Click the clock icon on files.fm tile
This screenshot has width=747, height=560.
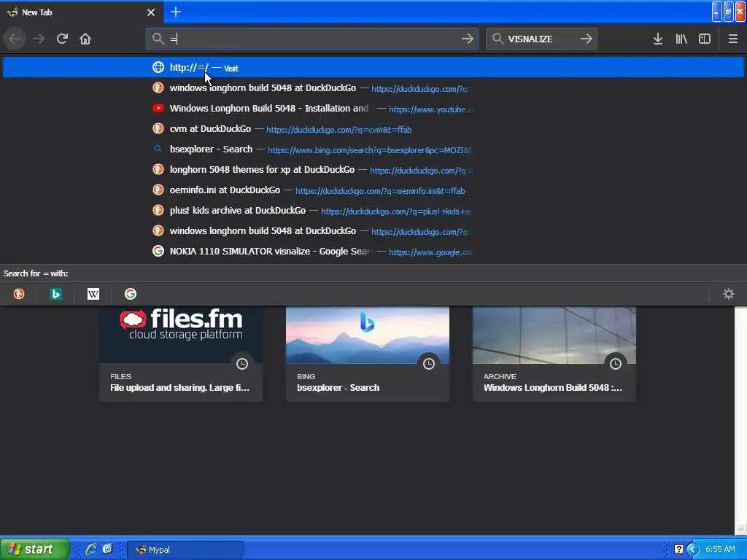tap(242, 364)
